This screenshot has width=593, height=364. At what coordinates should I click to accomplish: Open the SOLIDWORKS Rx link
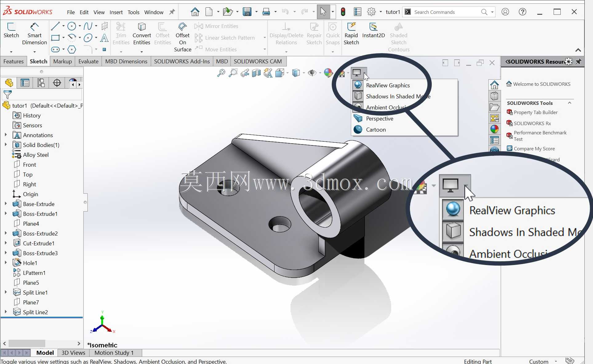click(532, 123)
